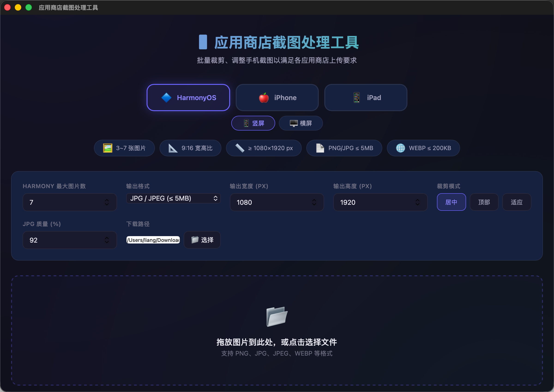The width and height of the screenshot is (554, 392).
Task: Click the 支持 PNG、JPG、JPEG、WEBP 等格式 hint text
Action: click(x=277, y=353)
